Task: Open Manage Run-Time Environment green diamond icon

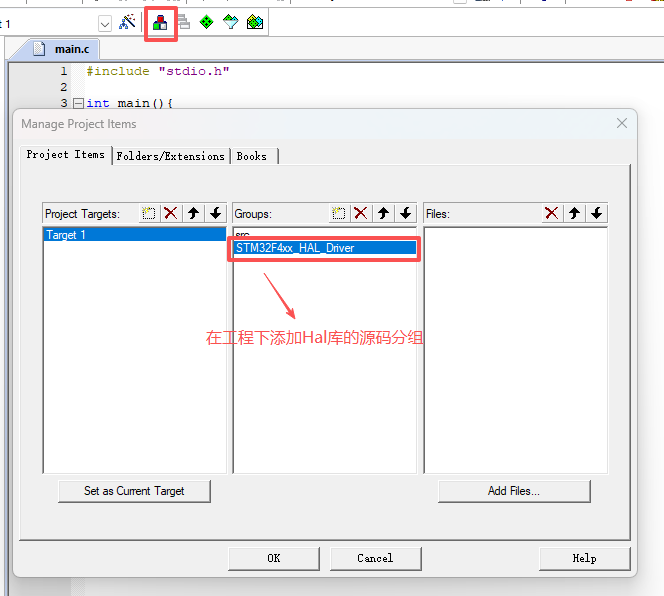Action: point(206,22)
